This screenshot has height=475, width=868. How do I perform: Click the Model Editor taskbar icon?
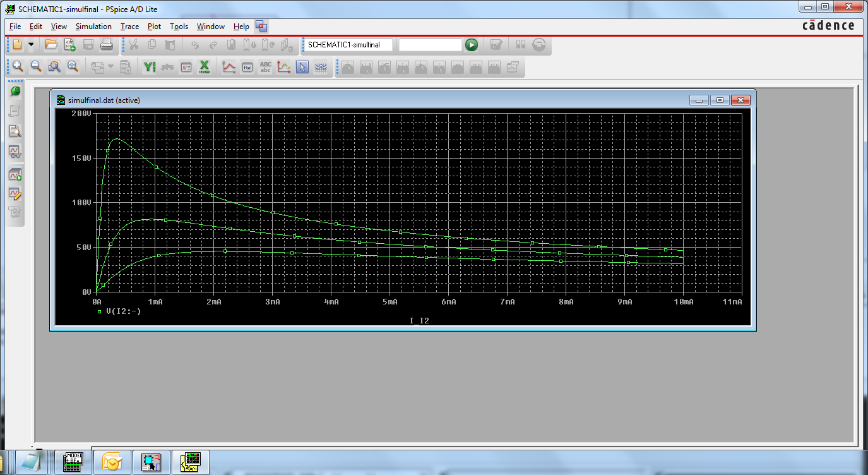73,462
